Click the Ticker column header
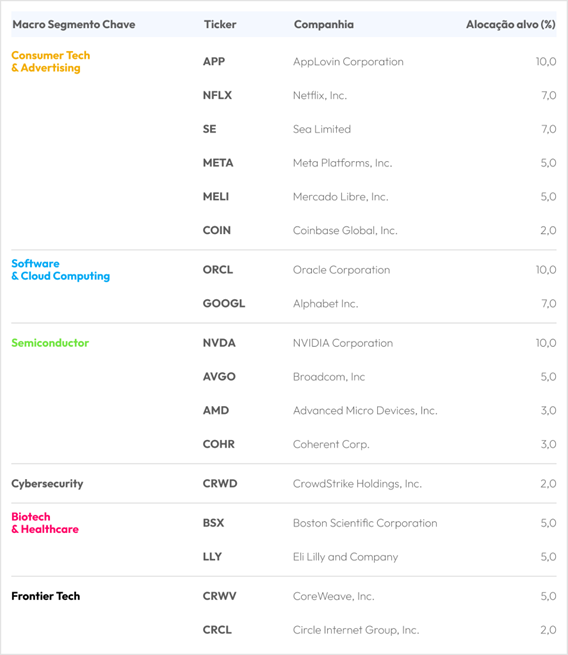 [x=220, y=25]
